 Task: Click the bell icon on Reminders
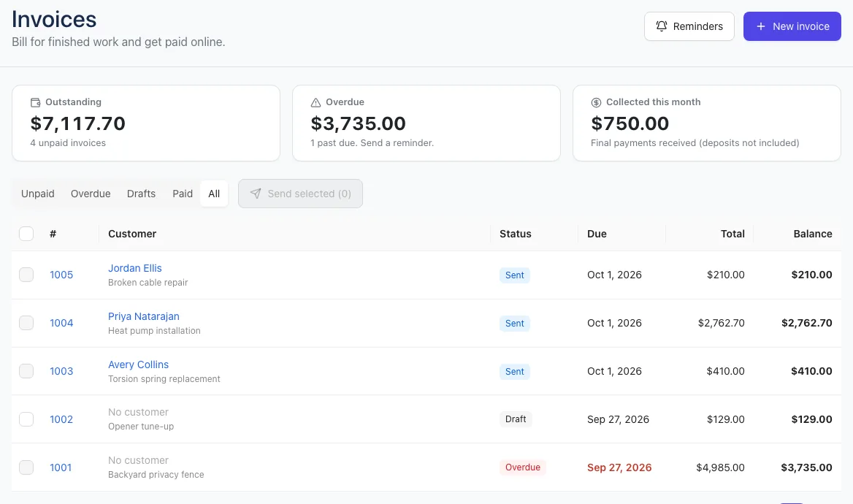pos(662,26)
